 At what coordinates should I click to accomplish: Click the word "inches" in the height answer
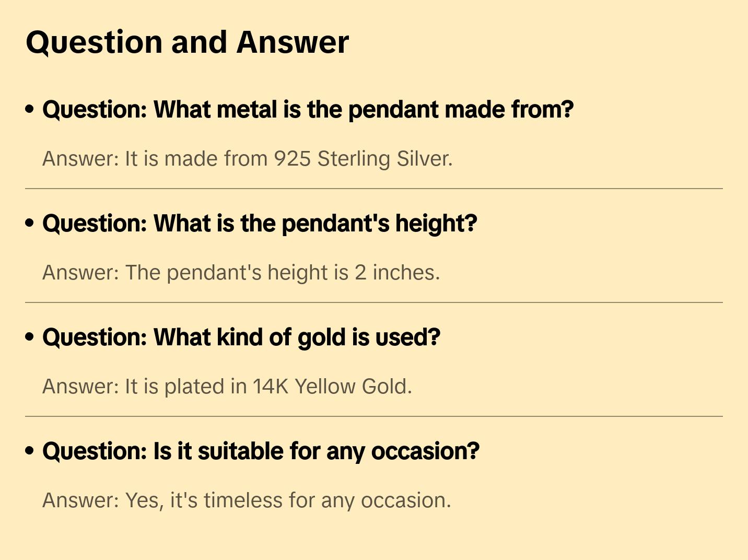click(x=406, y=273)
